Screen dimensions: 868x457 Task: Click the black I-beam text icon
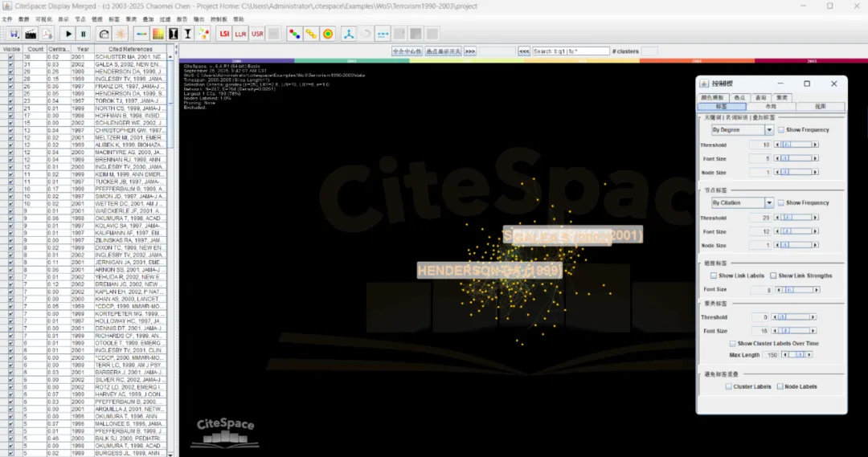pyautogui.click(x=187, y=34)
